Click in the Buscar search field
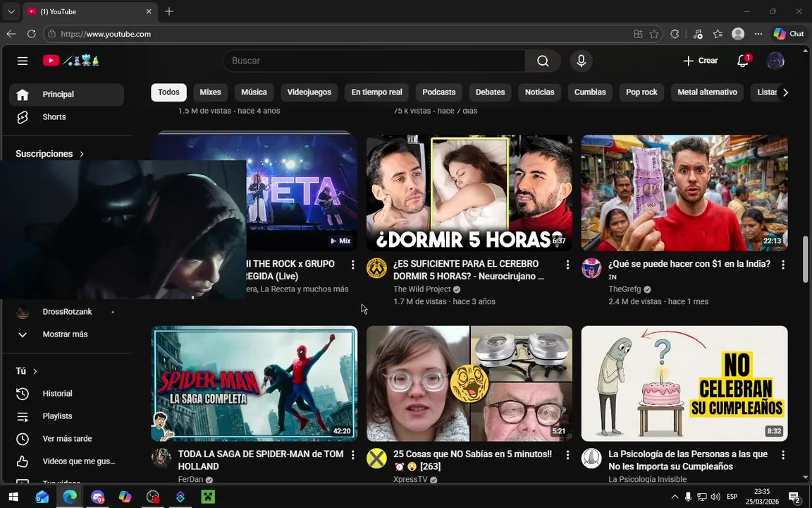The width and height of the screenshot is (812, 508). [374, 61]
